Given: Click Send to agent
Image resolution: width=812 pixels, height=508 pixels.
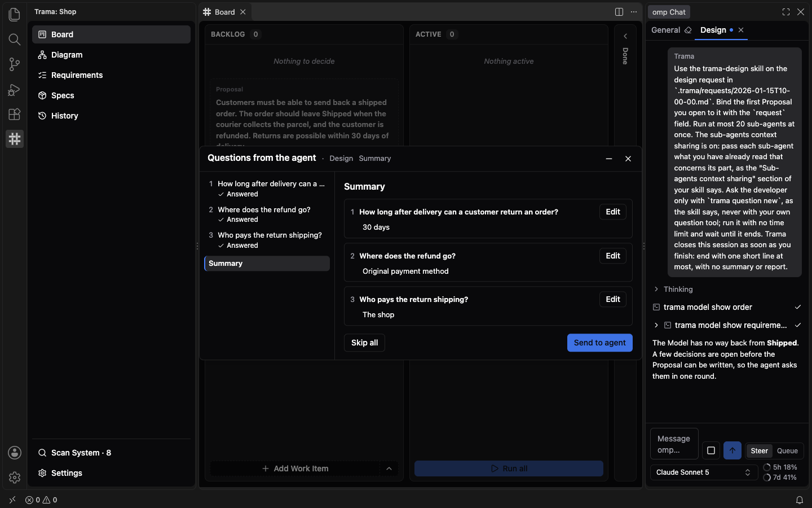Looking at the screenshot, I should coord(600,343).
